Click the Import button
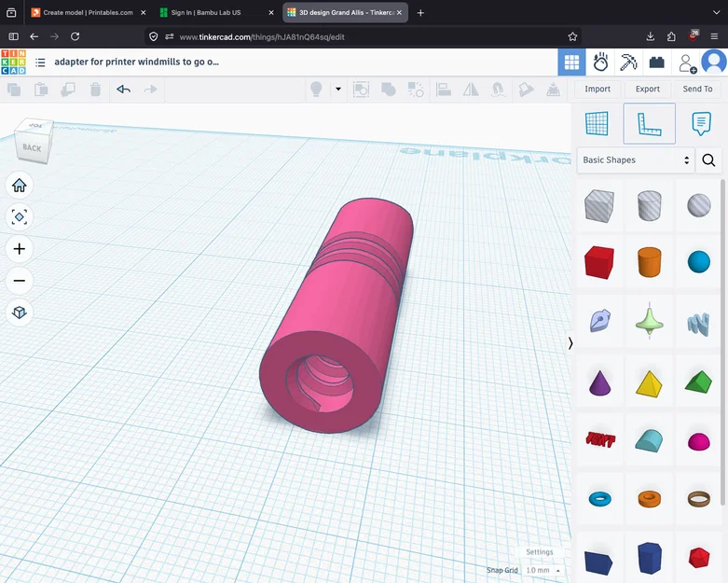The height and width of the screenshot is (583, 728). tap(598, 90)
